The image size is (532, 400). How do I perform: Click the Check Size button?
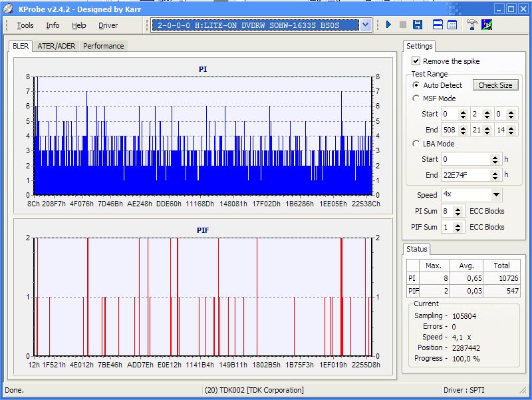[x=495, y=85]
